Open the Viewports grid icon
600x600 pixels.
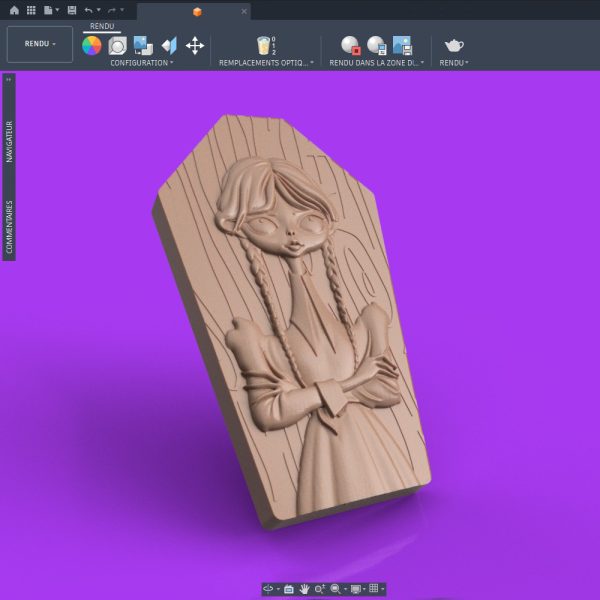click(x=374, y=589)
